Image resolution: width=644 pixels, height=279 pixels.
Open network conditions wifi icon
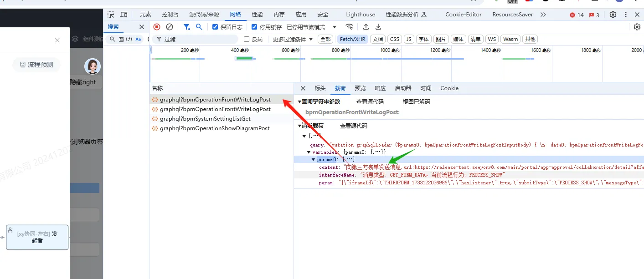point(349,27)
